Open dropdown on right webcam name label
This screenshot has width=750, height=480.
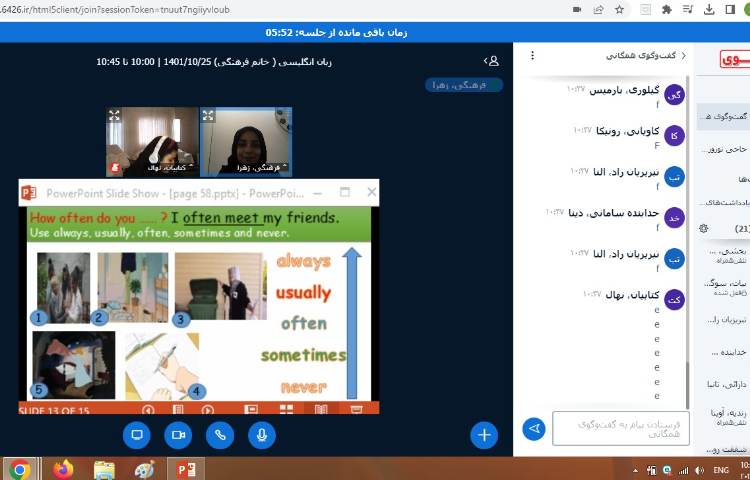[x=263, y=168]
